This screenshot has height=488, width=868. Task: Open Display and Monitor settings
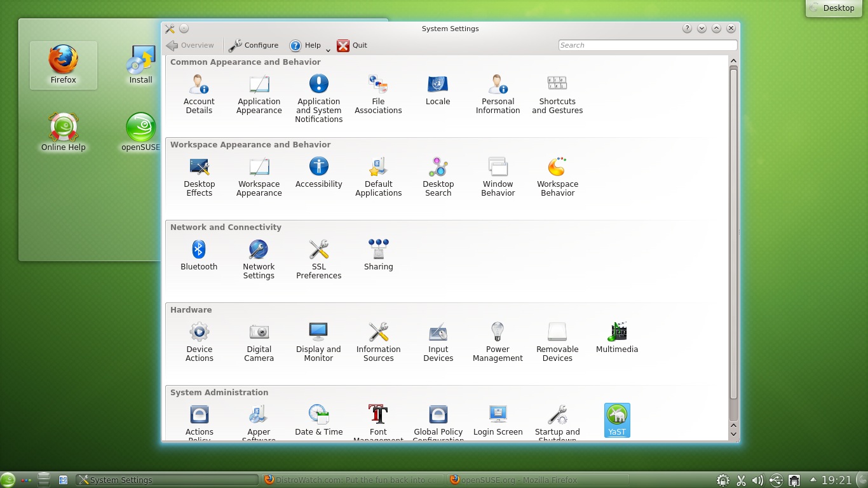click(318, 342)
